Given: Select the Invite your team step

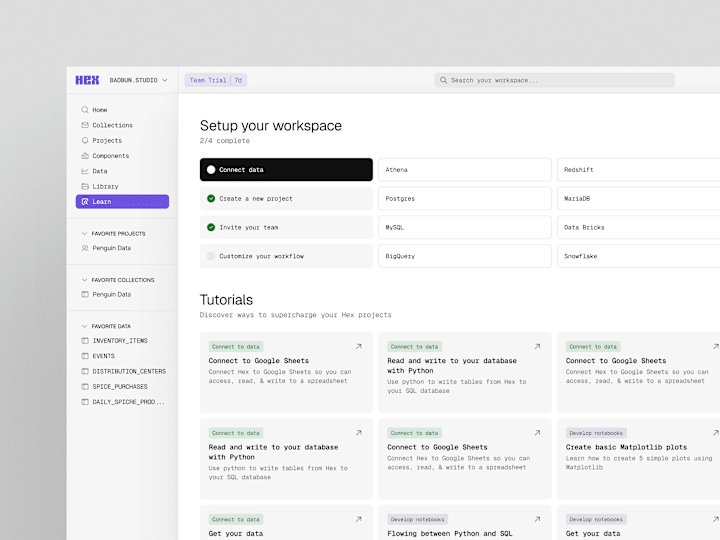Looking at the screenshot, I should [286, 227].
